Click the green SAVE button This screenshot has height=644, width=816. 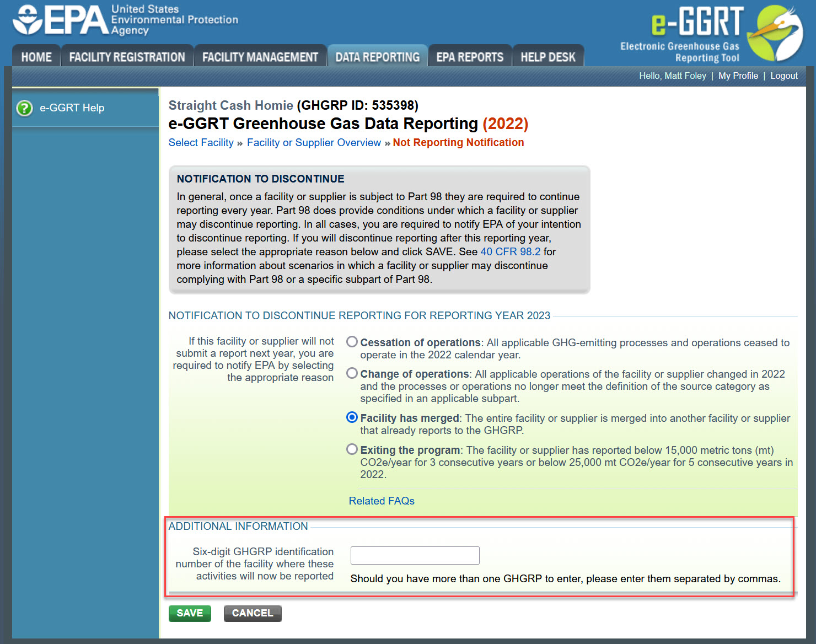[190, 613]
